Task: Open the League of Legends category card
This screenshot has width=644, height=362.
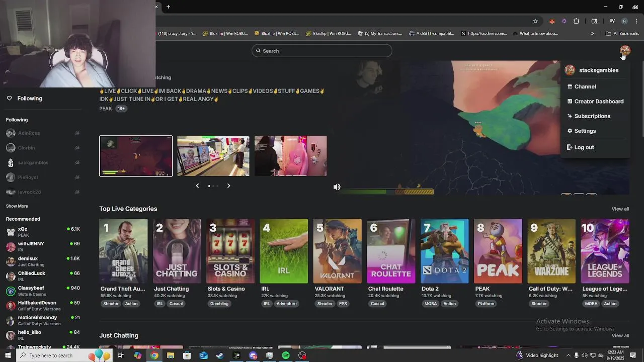Action: click(605, 251)
